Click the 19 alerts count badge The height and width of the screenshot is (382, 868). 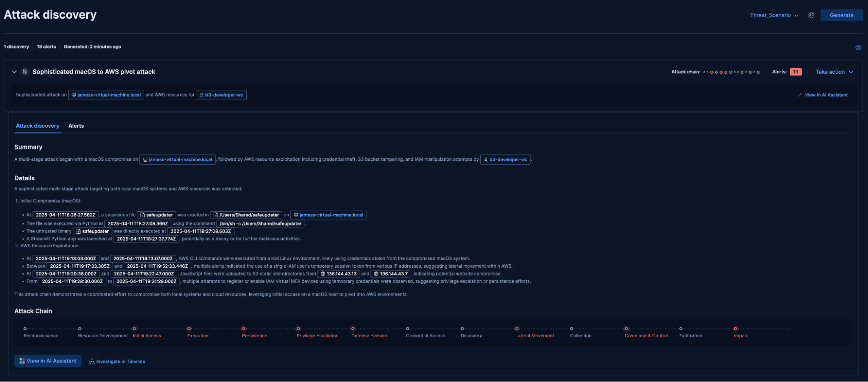[x=795, y=72]
